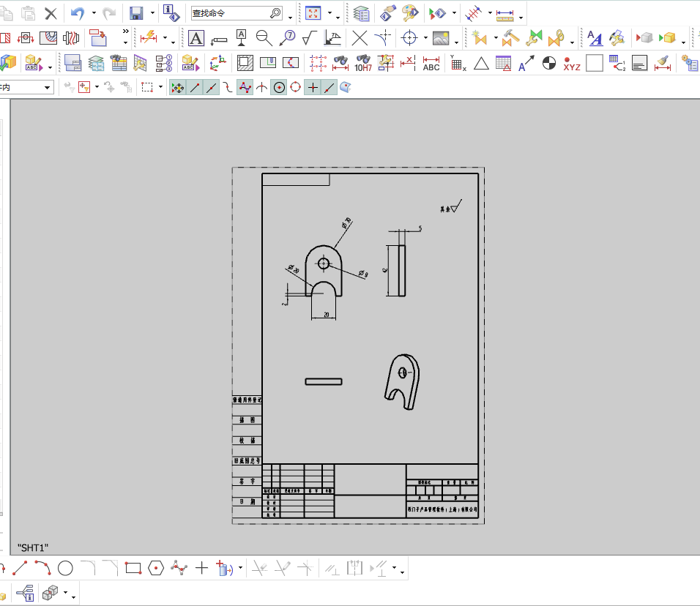The height and width of the screenshot is (606, 700).
Task: Toggle the Intersection snap option
Action: point(262,88)
